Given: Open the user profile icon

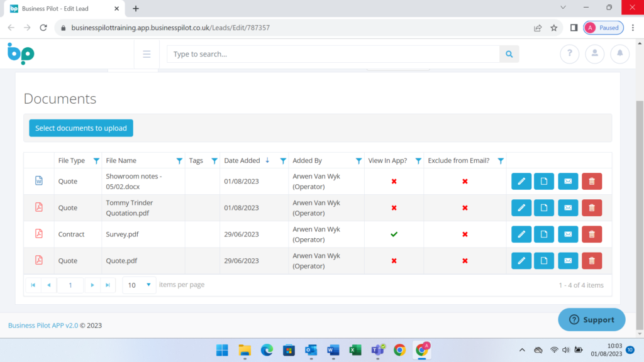Looking at the screenshot, I should [594, 54].
